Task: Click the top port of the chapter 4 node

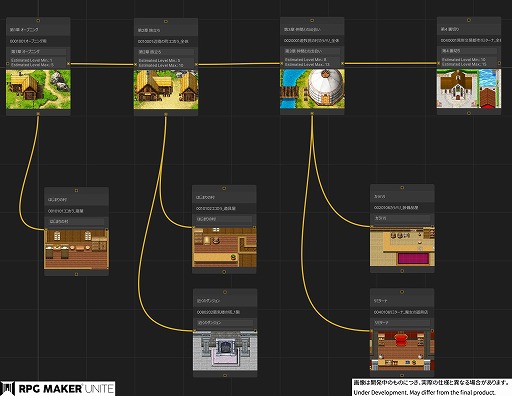Action: [469, 20]
